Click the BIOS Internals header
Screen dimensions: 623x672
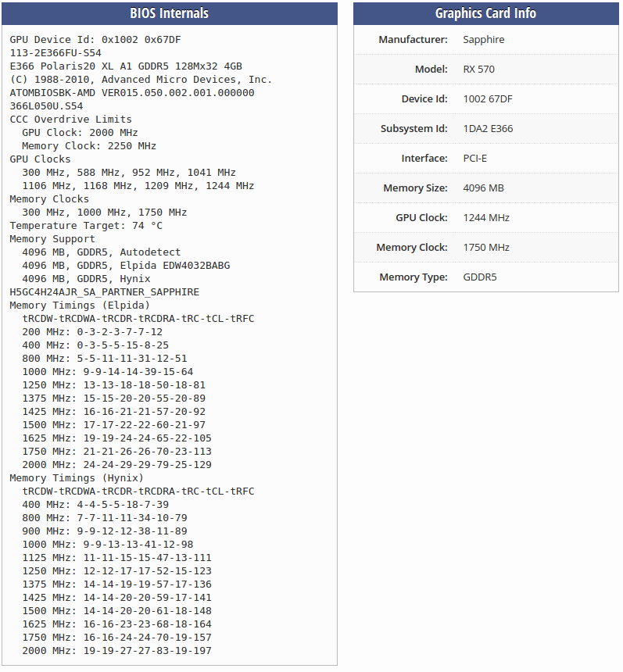click(170, 13)
